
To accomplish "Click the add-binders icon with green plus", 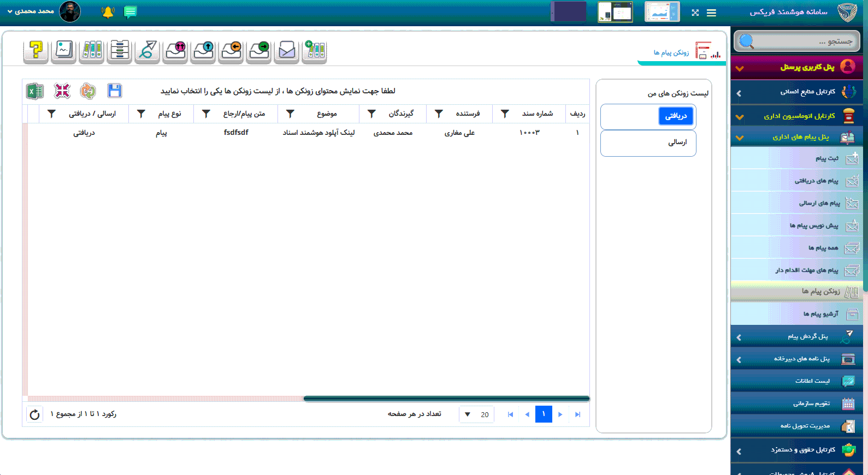I will [x=315, y=51].
